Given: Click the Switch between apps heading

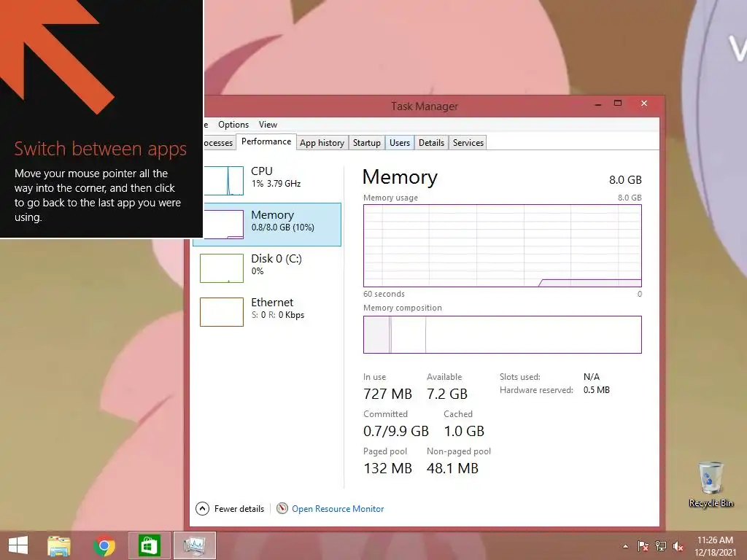Looking at the screenshot, I should click(x=100, y=149).
